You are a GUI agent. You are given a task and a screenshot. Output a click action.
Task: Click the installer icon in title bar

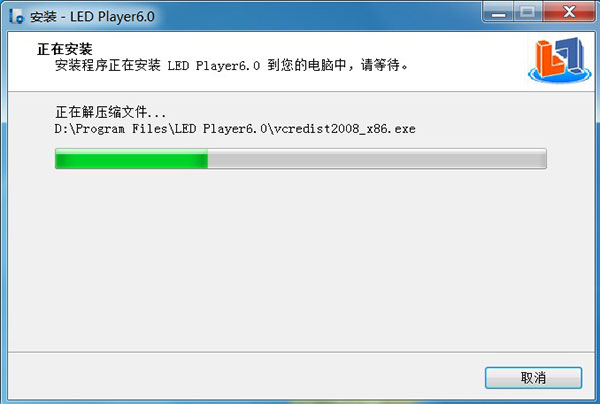(x=16, y=16)
